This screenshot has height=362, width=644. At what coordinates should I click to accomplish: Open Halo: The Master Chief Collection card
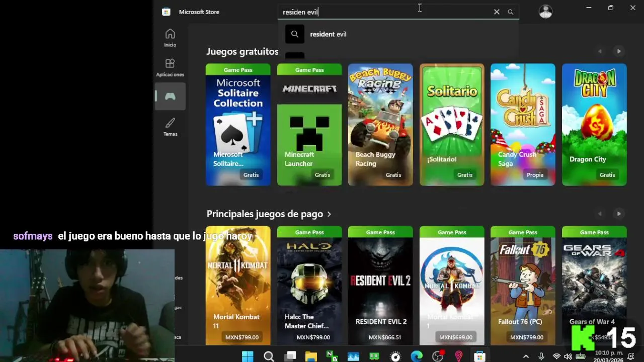309,286
